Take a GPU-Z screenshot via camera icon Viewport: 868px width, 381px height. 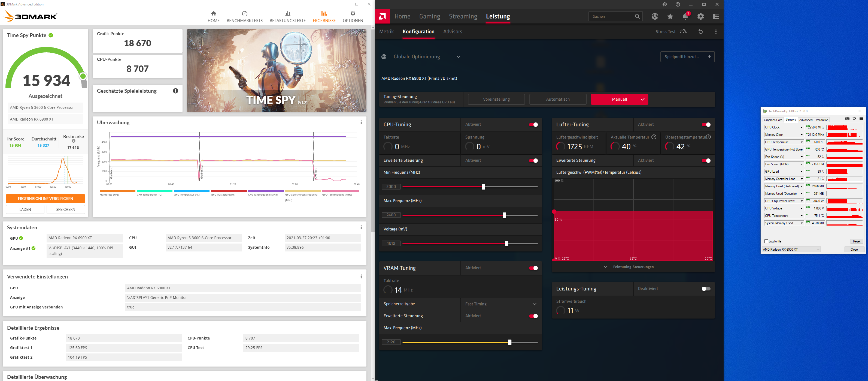(847, 119)
